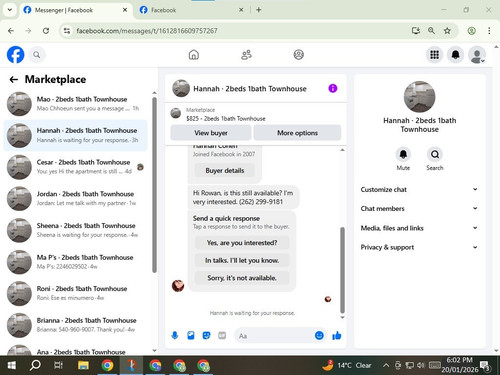The image size is (500, 375).
Task: Click the voice clip microphone icon
Action: point(175,336)
